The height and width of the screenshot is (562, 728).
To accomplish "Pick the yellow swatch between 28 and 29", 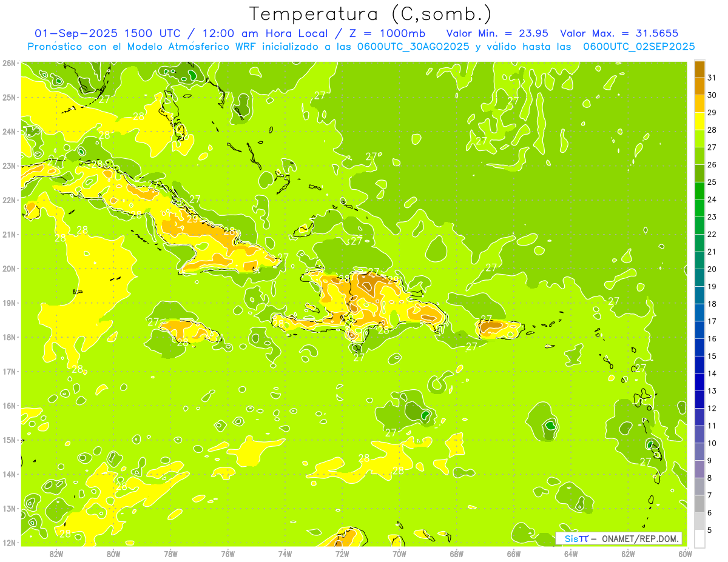I will pos(699,121).
